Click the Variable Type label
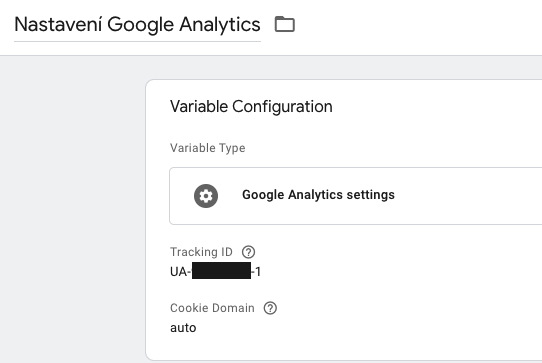The height and width of the screenshot is (363, 542). point(208,148)
